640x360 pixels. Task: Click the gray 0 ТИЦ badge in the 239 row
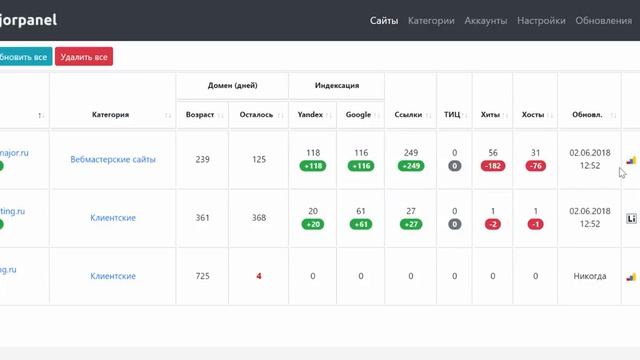pyautogui.click(x=454, y=166)
